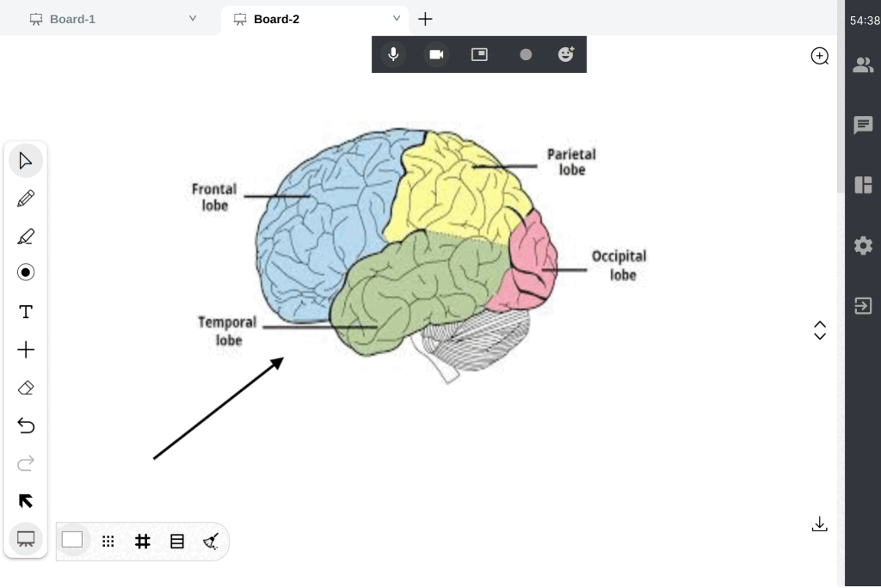Choose the highlighter tool

tap(26, 236)
